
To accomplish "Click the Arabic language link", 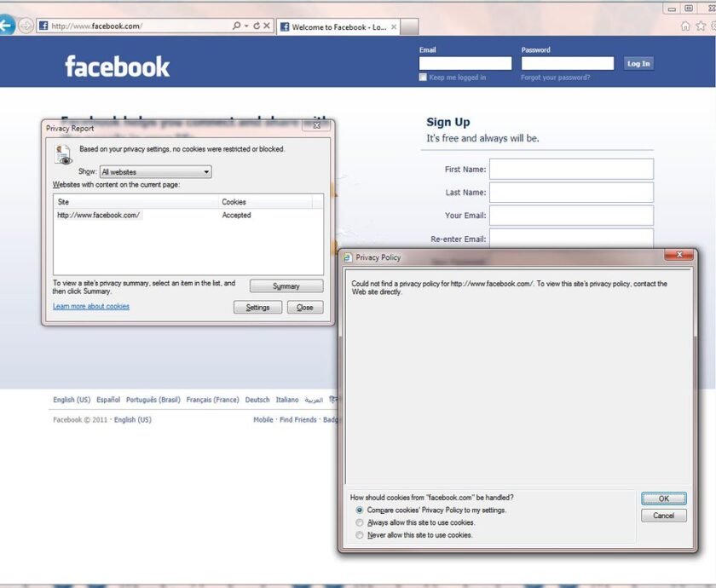I will click(314, 400).
